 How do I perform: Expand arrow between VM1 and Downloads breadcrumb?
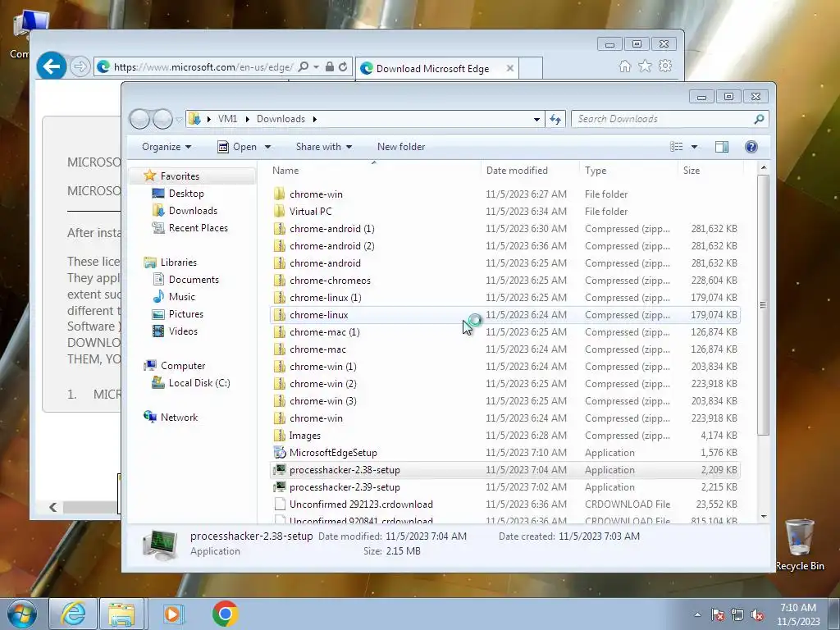248,119
